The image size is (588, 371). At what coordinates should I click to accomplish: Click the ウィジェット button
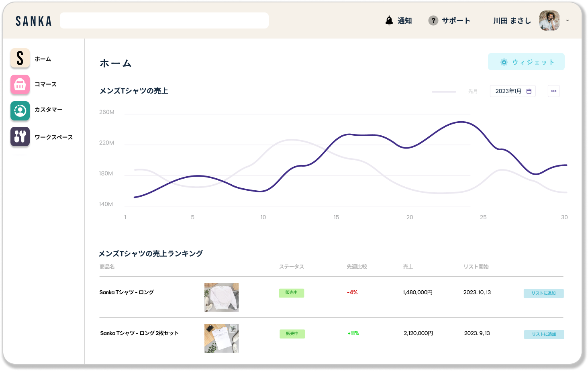[526, 62]
